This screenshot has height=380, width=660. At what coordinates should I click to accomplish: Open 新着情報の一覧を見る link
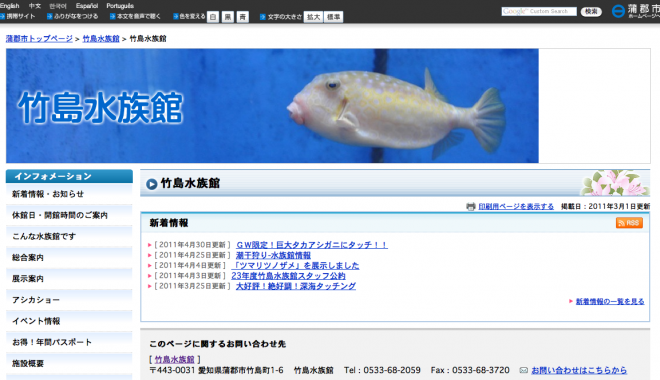pos(609,301)
